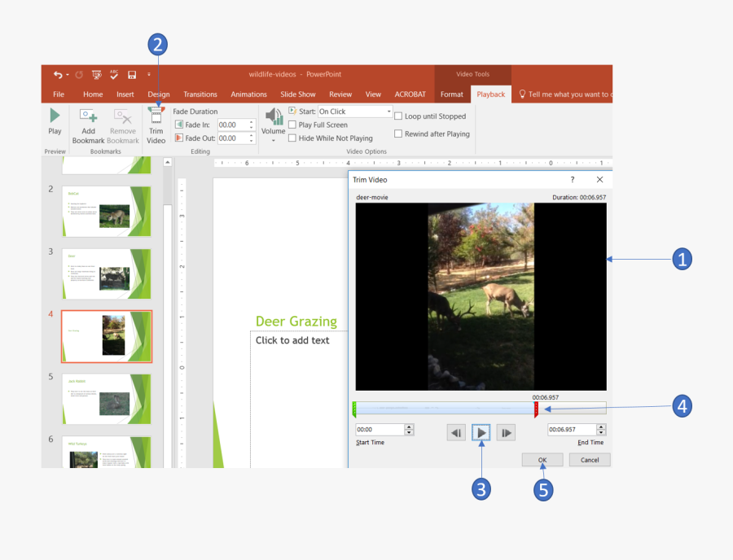Play the video preview from the ribbon
Image resolution: width=733 pixels, height=560 pixels.
[x=55, y=121]
